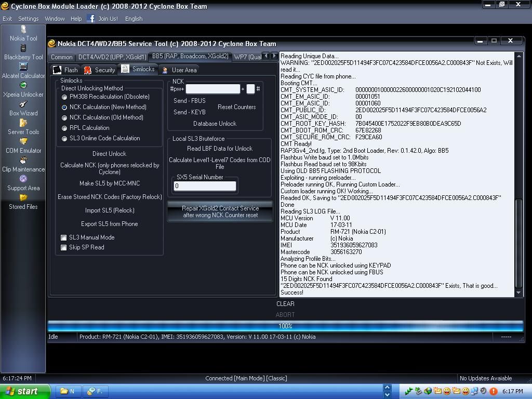Click the 100% progress bar
The width and height of the screenshot is (532, 399).
[285, 326]
